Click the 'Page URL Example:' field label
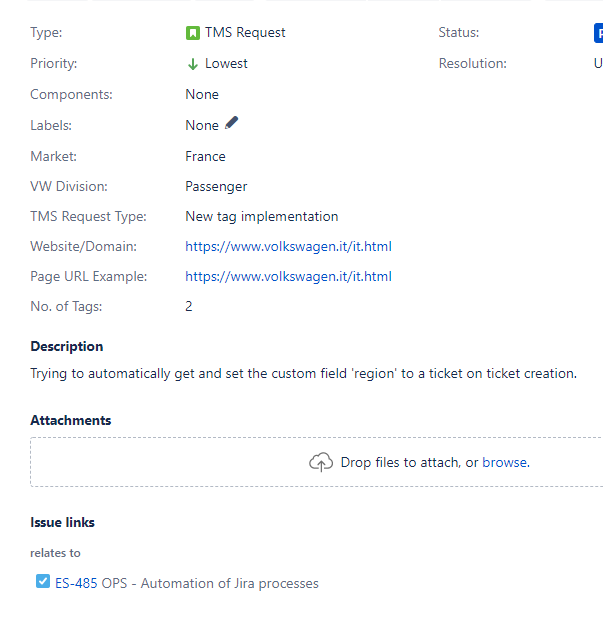 tap(89, 276)
